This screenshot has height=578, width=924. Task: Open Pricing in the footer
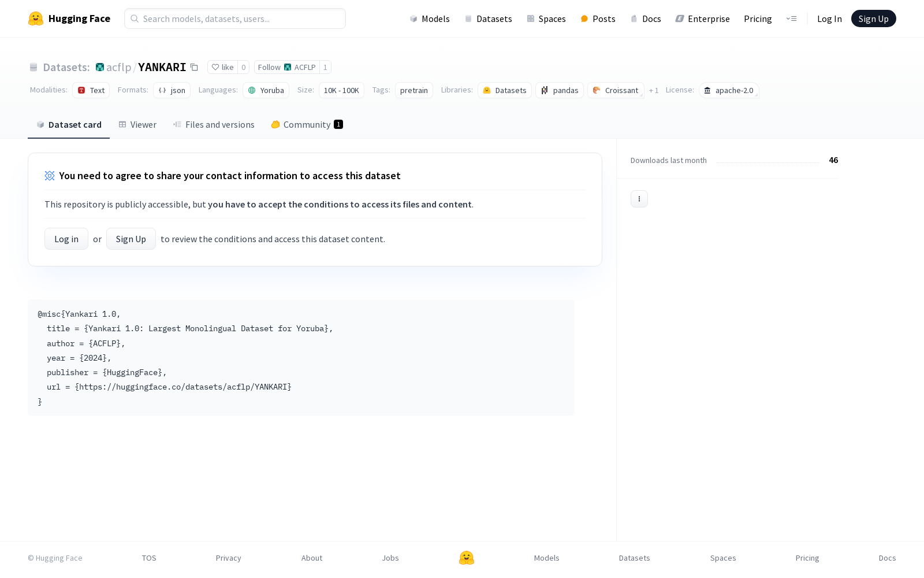click(807, 558)
